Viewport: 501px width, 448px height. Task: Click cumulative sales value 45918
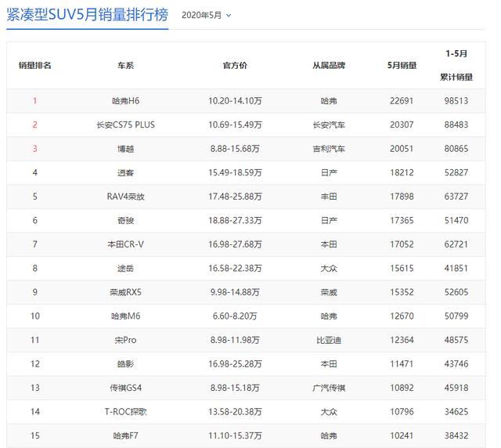click(x=456, y=388)
